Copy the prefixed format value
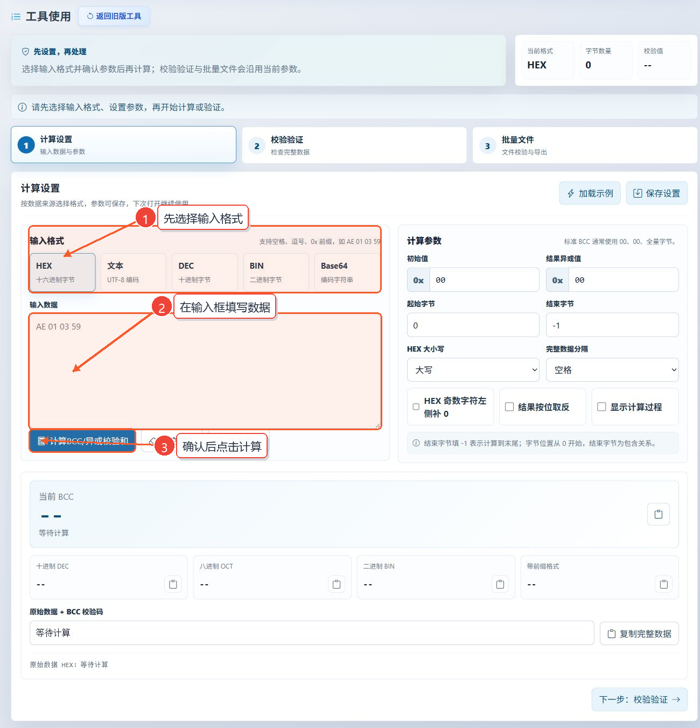The height and width of the screenshot is (728, 700). pyautogui.click(x=664, y=584)
